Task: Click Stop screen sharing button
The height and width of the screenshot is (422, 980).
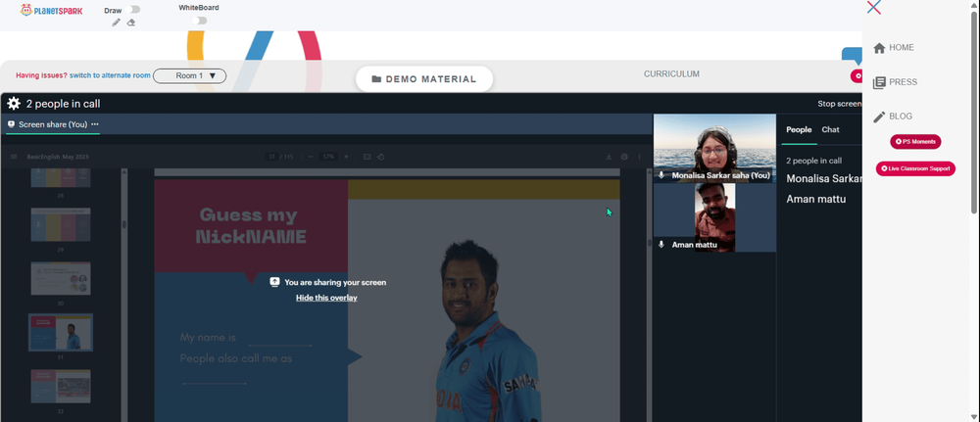Action: (840, 104)
